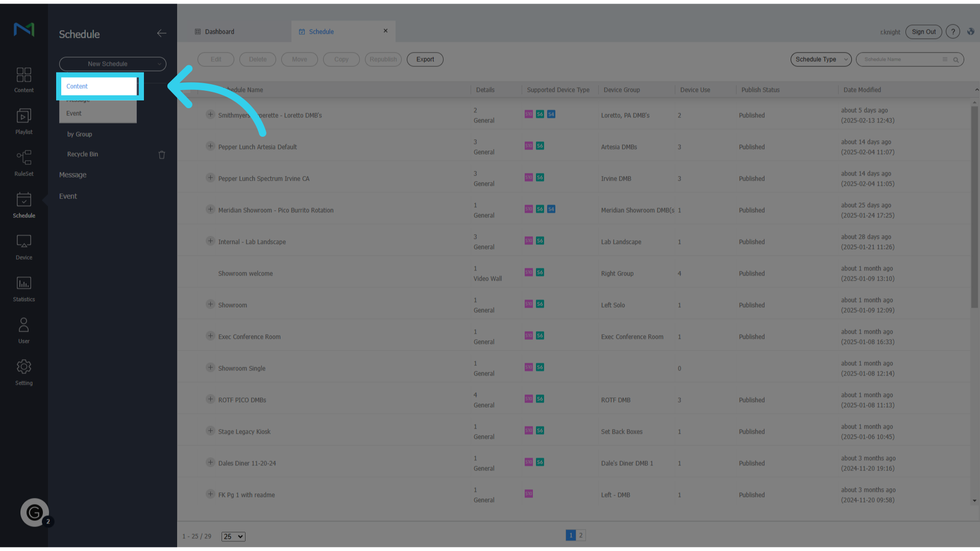Click the Edit button

coord(216,60)
